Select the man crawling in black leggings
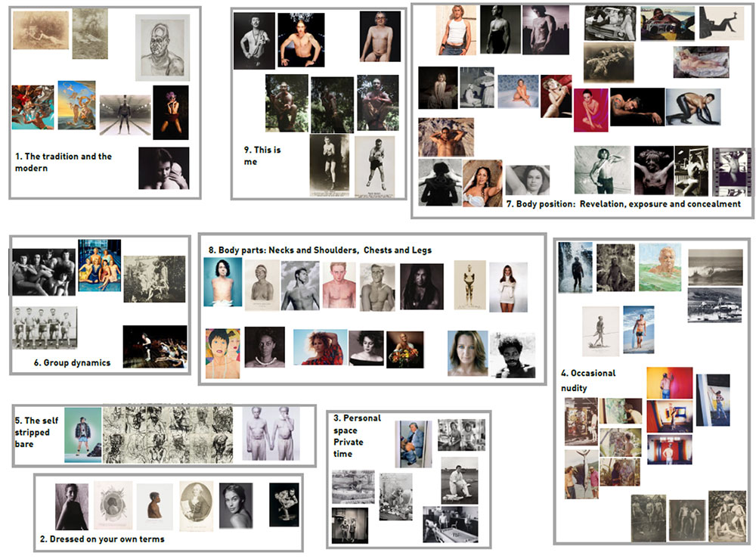Screen dimensions: 756x559 click(693, 107)
